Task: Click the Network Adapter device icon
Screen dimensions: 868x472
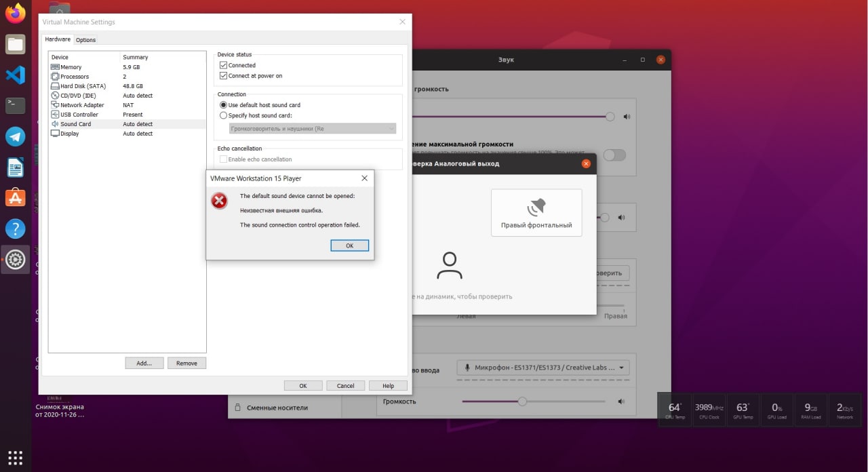Action: 55,105
